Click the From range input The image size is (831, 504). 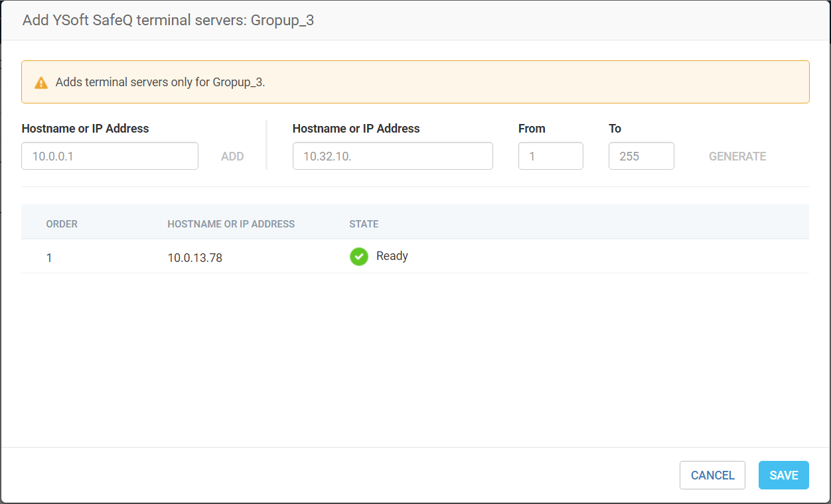550,156
